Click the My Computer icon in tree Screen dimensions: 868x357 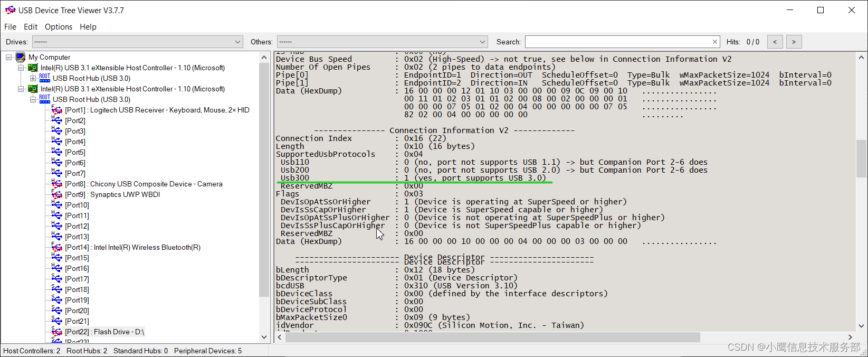[21, 57]
